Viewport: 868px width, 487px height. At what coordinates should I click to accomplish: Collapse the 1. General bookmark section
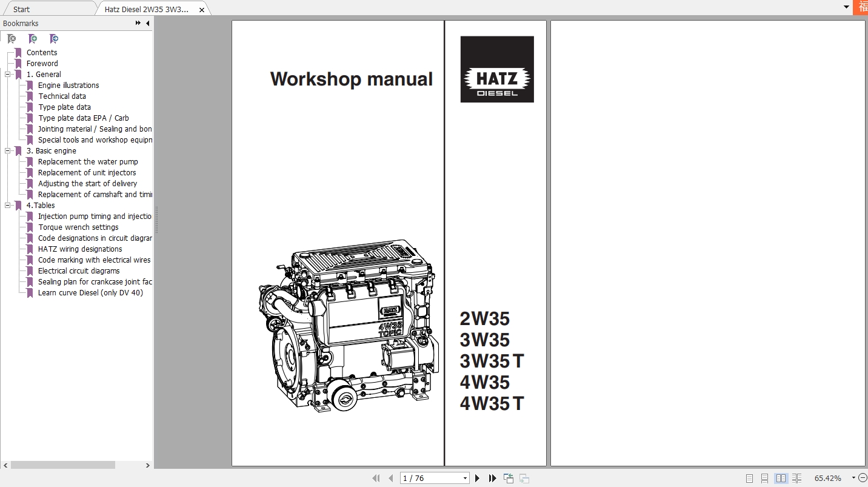click(x=7, y=74)
